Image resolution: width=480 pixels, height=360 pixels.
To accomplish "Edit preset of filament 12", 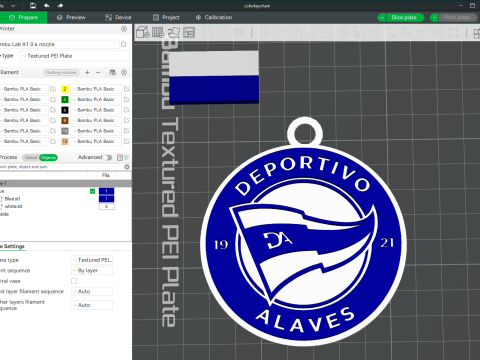I will pyautogui.click(x=126, y=141).
